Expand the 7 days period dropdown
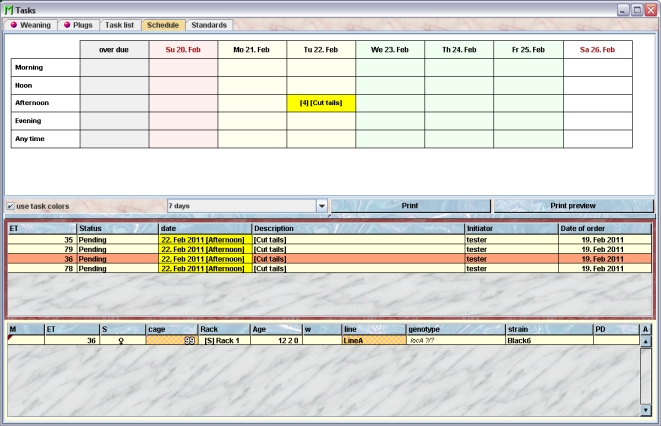 (x=321, y=206)
